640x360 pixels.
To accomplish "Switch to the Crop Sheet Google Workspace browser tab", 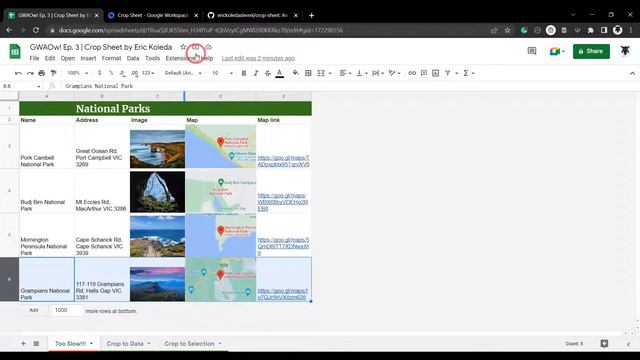I will [152, 16].
